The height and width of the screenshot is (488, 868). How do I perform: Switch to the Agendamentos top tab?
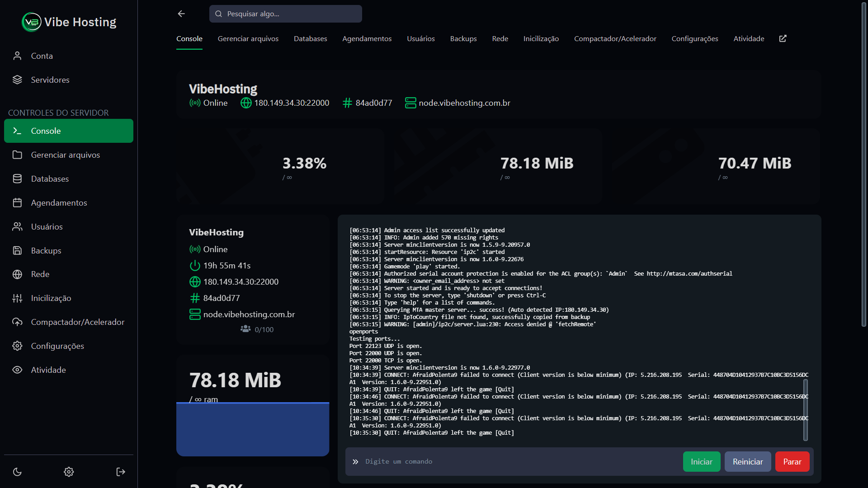367,39
